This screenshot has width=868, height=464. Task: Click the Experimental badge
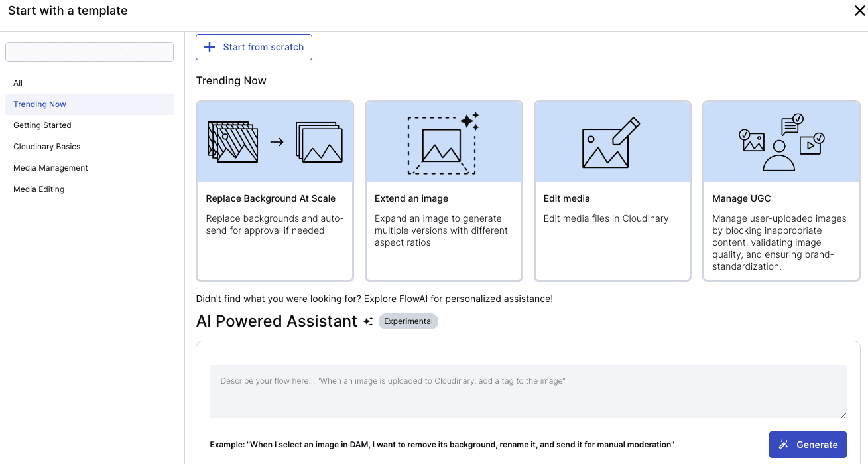coord(408,321)
